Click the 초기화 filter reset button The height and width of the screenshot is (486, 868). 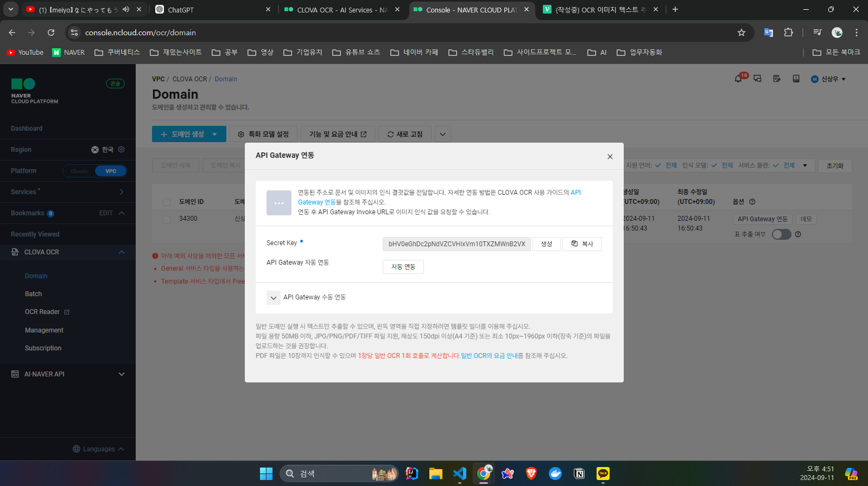[x=835, y=166]
